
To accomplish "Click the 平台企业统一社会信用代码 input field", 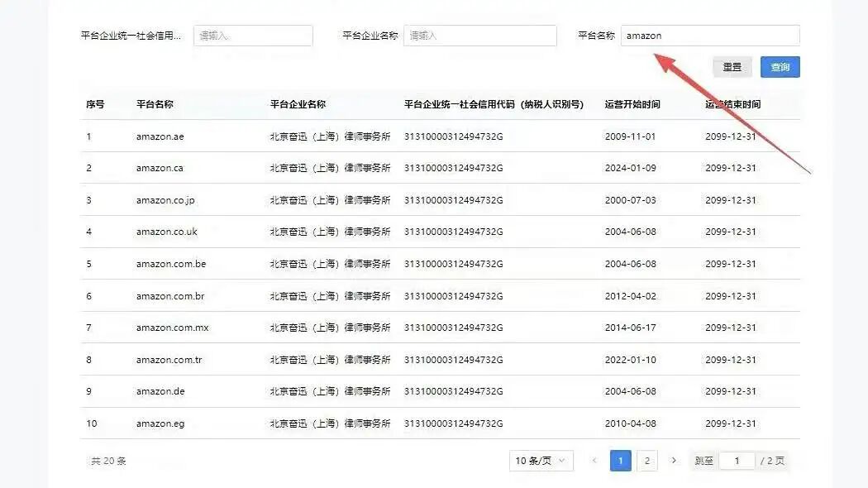I will [x=252, y=35].
